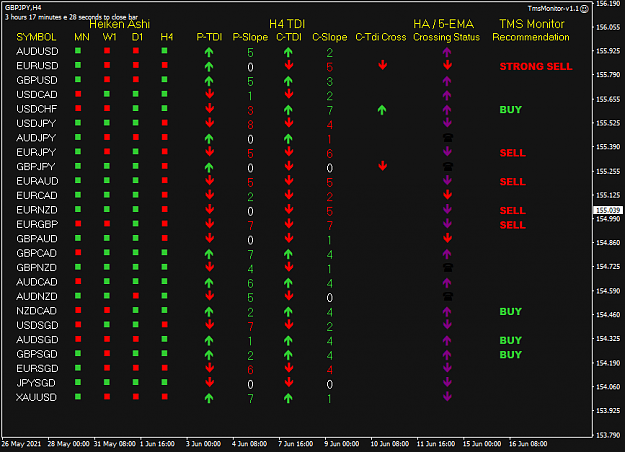This screenshot has width=625, height=452.
Task: Click the purple HA/5-EMA up arrow for AUDUSD
Action: [447, 52]
